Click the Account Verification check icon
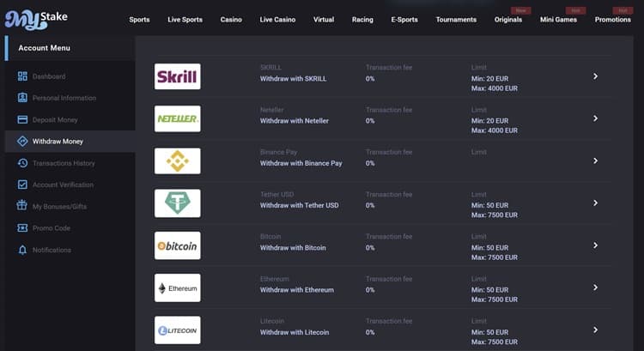The height and width of the screenshot is (351, 644). click(x=22, y=185)
